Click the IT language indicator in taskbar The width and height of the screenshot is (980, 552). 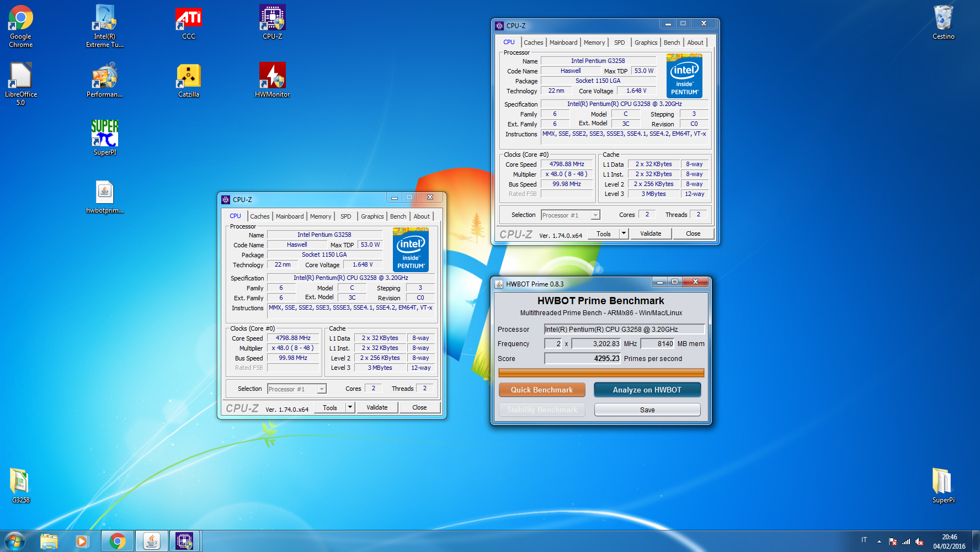pyautogui.click(x=864, y=540)
